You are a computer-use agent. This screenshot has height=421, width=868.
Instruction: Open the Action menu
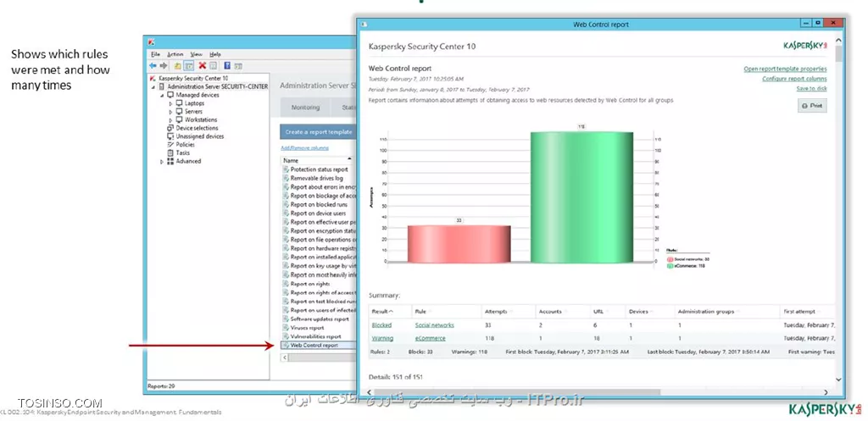pyautogui.click(x=175, y=54)
